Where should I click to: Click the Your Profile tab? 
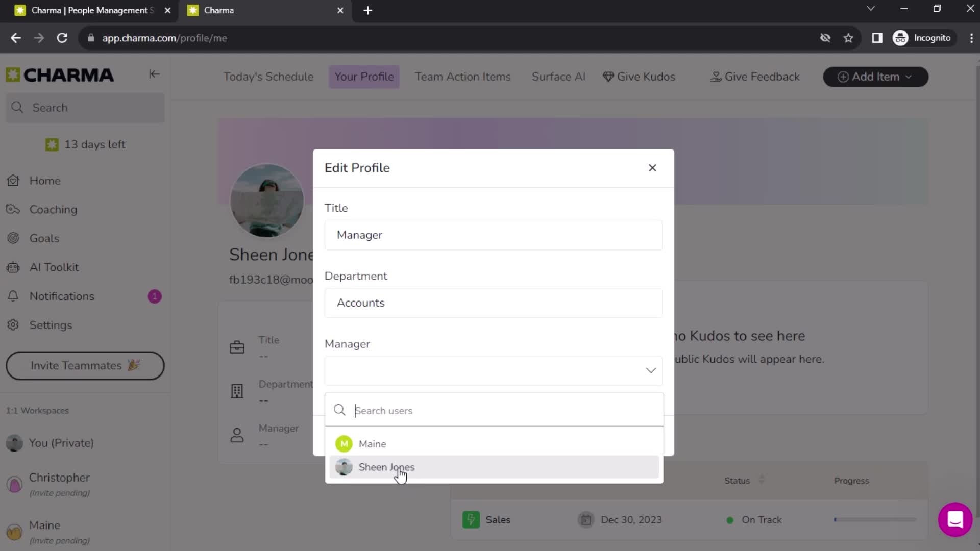(364, 76)
